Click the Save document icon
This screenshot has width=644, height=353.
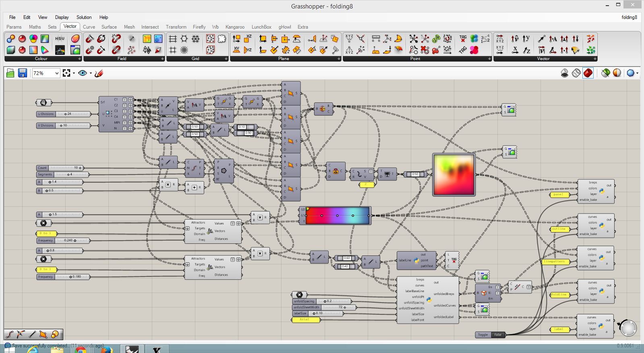[23, 73]
